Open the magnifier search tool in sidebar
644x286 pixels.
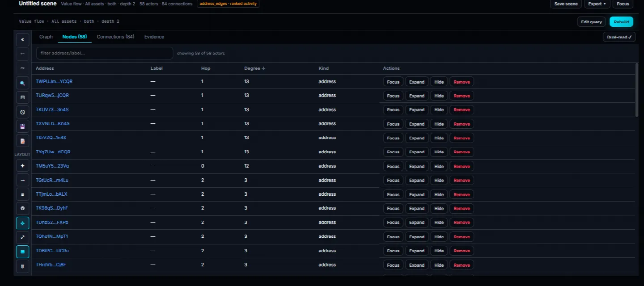coord(23,83)
